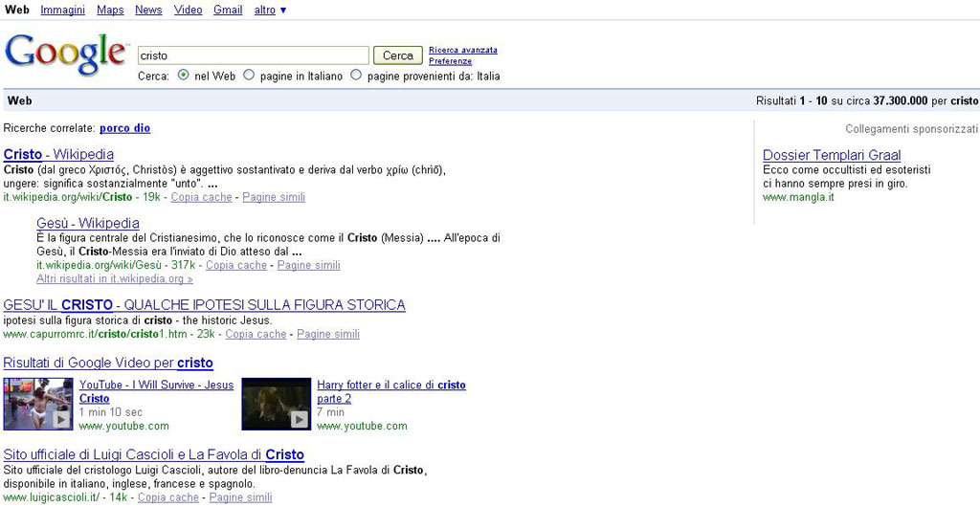Open the Immagini tab in top navigation
The width and height of the screenshot is (980, 507).
[62, 10]
